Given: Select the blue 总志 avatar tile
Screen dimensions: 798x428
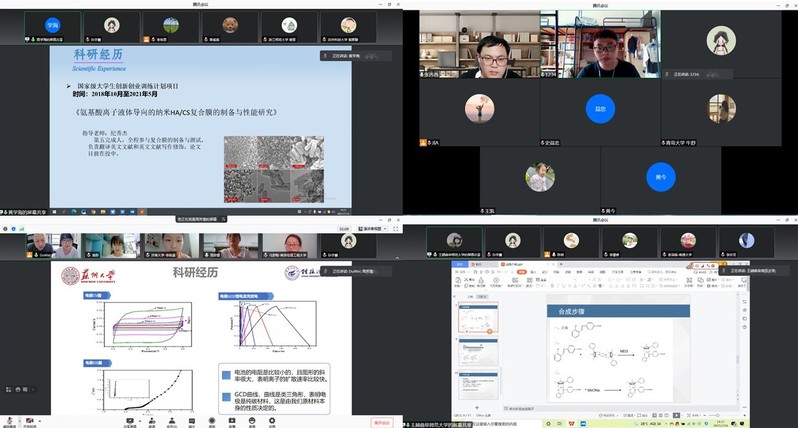Looking at the screenshot, I should click(x=600, y=108).
